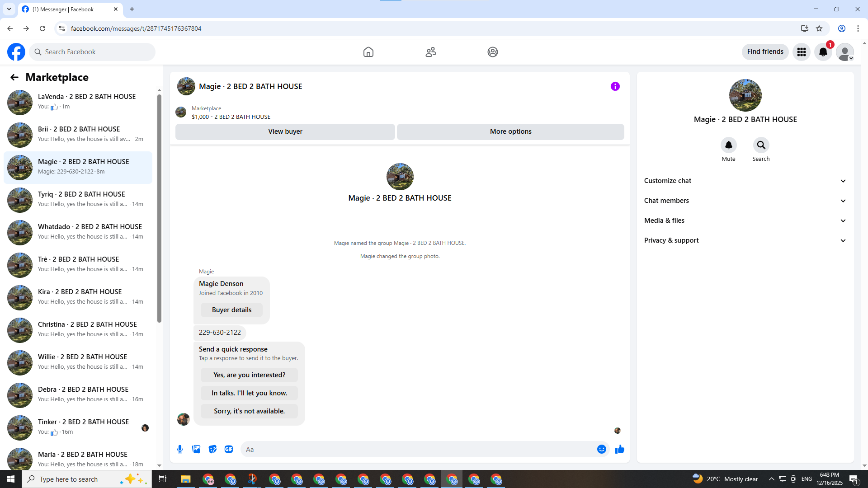Mute this conversation bell icon
The width and height of the screenshot is (868, 488).
pyautogui.click(x=729, y=145)
